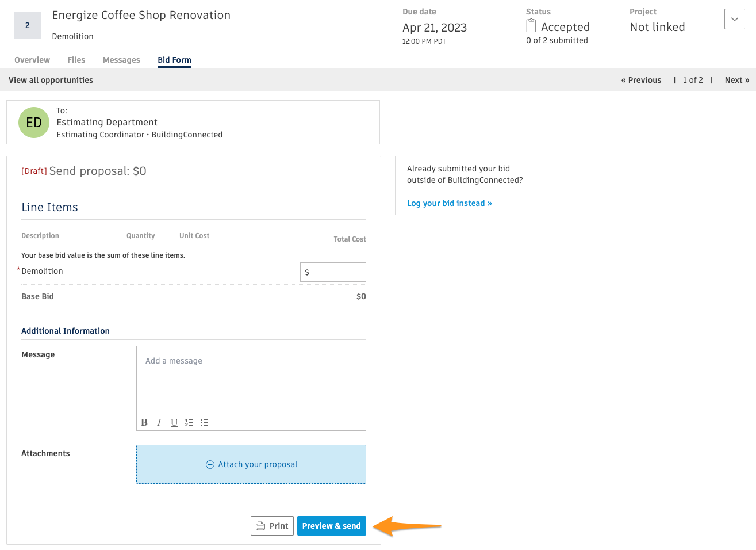This screenshot has width=756, height=550.
Task: Click the Line Items heading
Action: 49,207
